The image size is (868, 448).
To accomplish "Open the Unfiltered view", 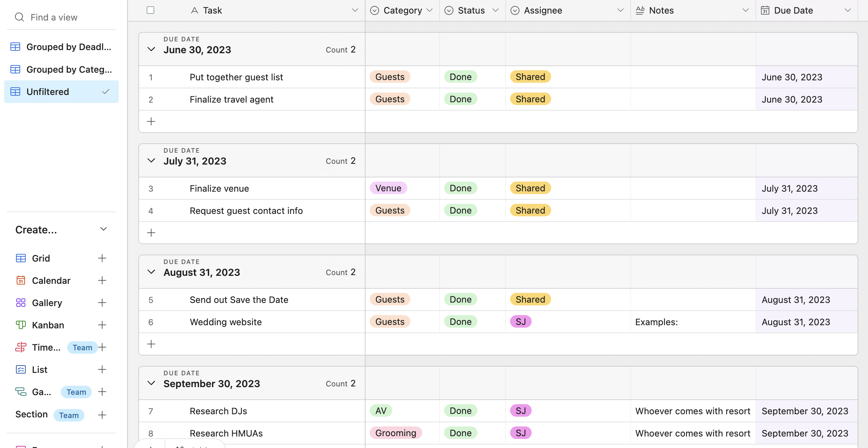I will (48, 91).
